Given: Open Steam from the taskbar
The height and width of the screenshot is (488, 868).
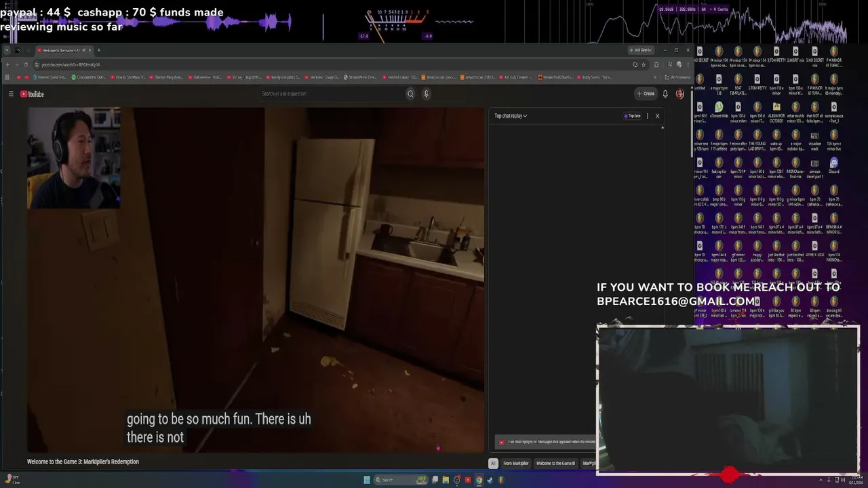Looking at the screenshot, I should coord(490,480).
